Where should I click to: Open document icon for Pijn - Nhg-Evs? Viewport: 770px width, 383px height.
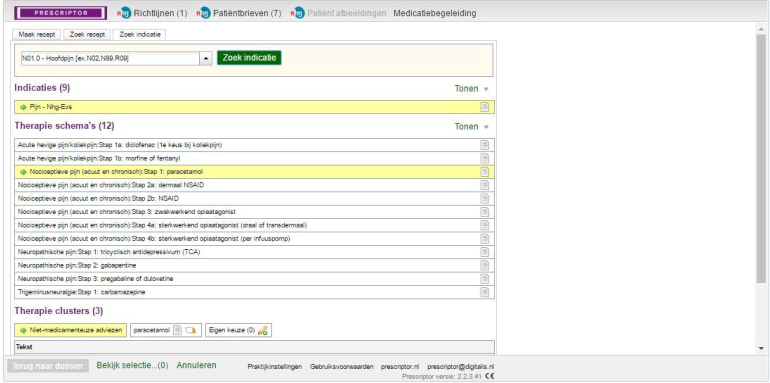(x=484, y=107)
